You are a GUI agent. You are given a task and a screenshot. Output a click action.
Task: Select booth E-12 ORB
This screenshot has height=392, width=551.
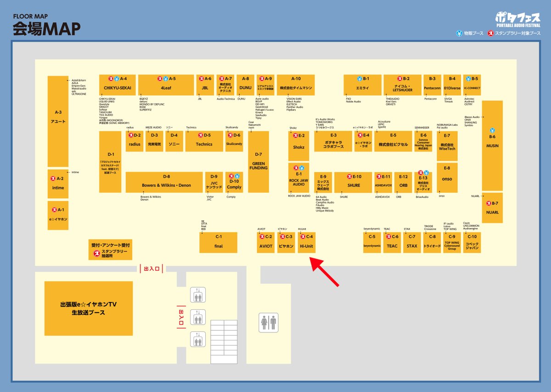pyautogui.click(x=403, y=182)
